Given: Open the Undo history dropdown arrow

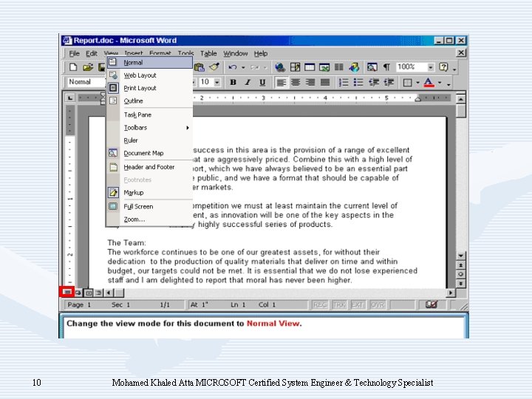Looking at the screenshot, I should click(x=243, y=67).
